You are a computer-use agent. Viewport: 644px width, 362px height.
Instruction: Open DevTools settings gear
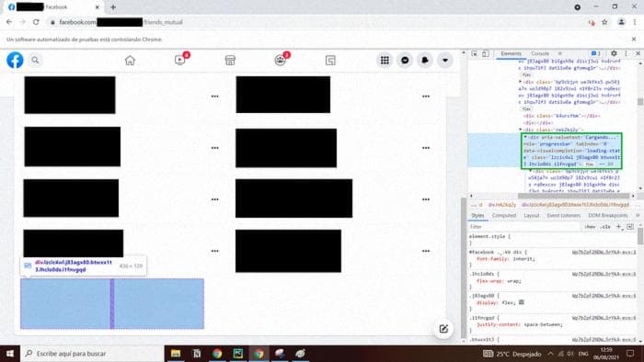(614, 53)
